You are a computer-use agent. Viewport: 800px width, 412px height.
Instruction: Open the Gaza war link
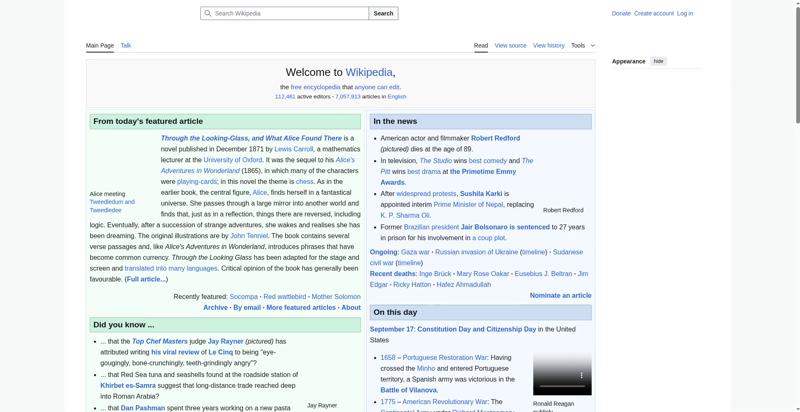pyautogui.click(x=415, y=252)
